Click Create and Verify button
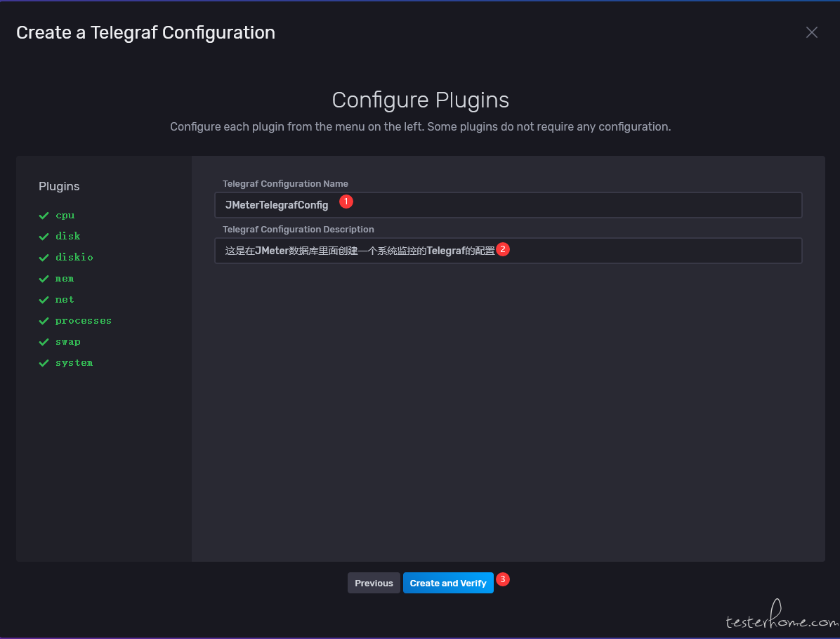840x639 pixels. [x=448, y=583]
